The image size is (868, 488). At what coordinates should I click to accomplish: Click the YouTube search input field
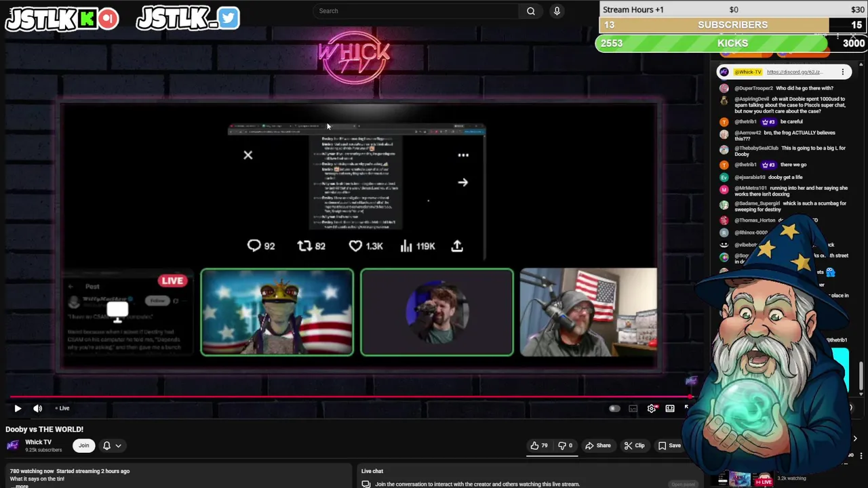coord(417,11)
